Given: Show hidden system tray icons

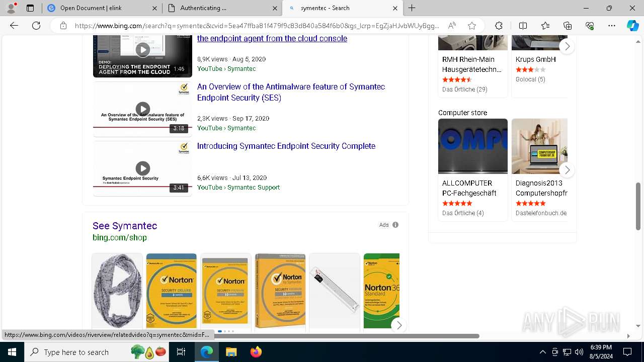Looking at the screenshot, I should (x=542, y=352).
